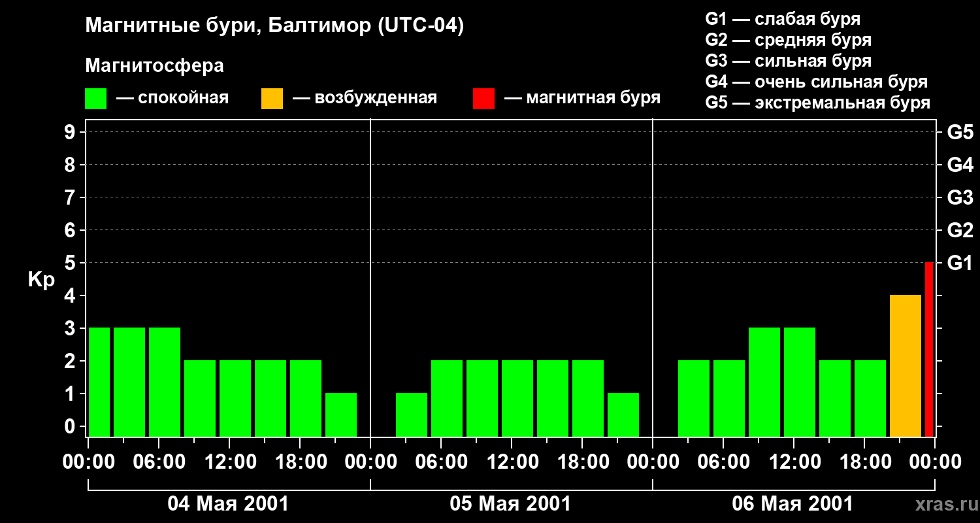
Task: Click the '— спокойная' legend label
Action: point(172,98)
